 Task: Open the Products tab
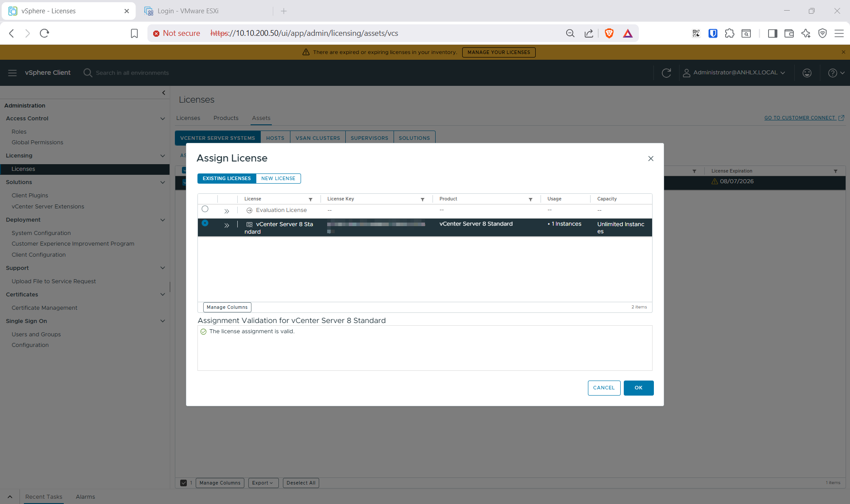coord(226,118)
